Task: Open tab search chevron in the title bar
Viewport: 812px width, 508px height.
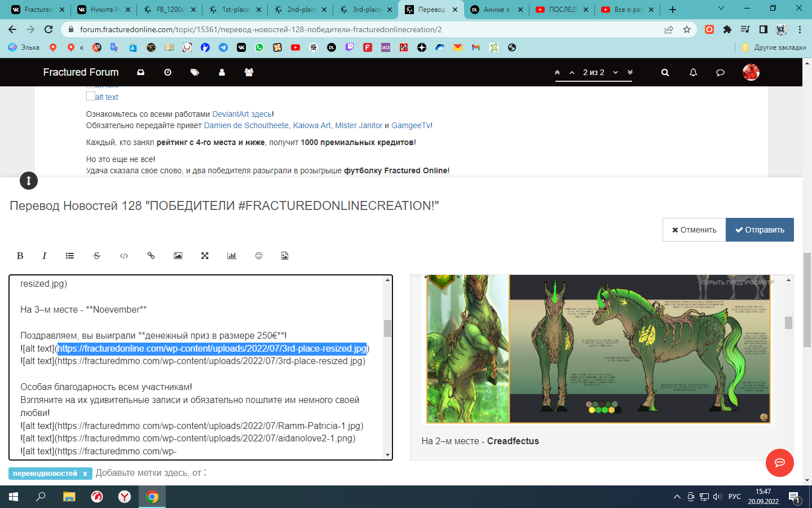Action: click(721, 8)
